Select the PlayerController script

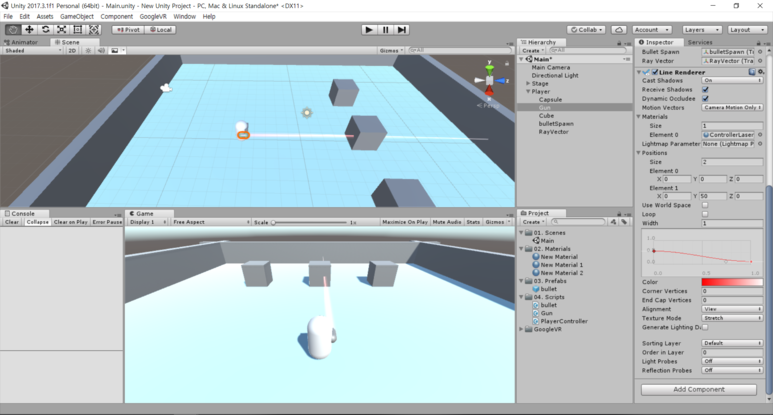[564, 321]
